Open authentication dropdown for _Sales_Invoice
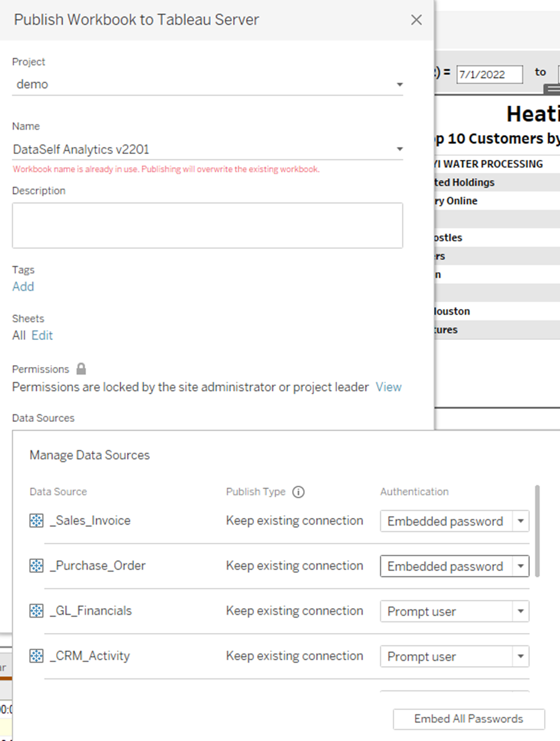Image resolution: width=560 pixels, height=741 pixels. [x=521, y=521]
